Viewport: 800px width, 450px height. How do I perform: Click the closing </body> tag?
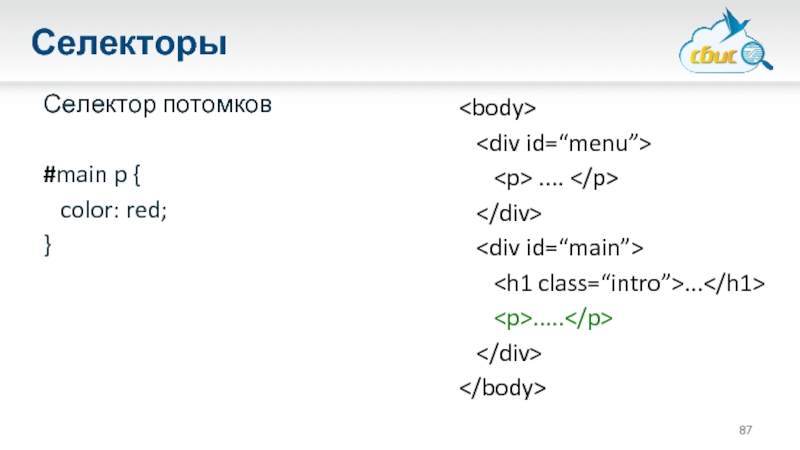(503, 387)
